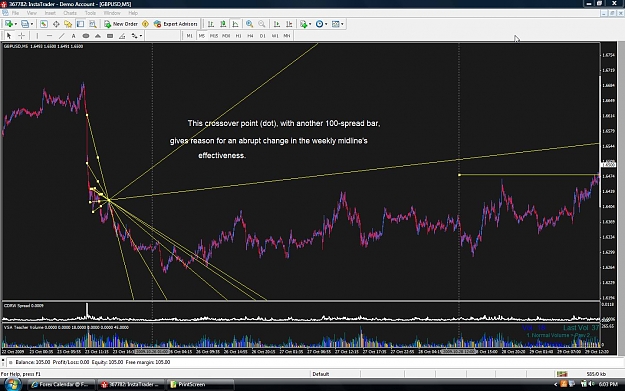This screenshot has width=625, height=391.
Task: Open the Window menu
Action: [x=112, y=13]
